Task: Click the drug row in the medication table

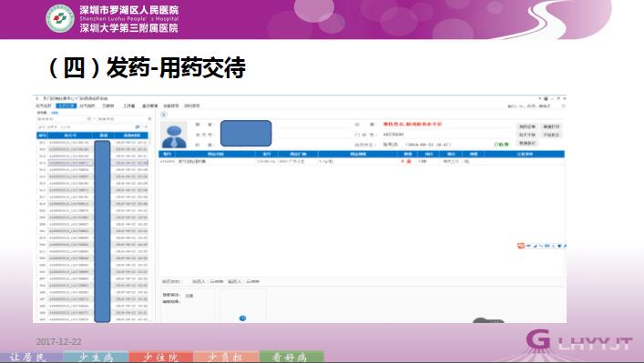Action: pyautogui.click(x=362, y=162)
